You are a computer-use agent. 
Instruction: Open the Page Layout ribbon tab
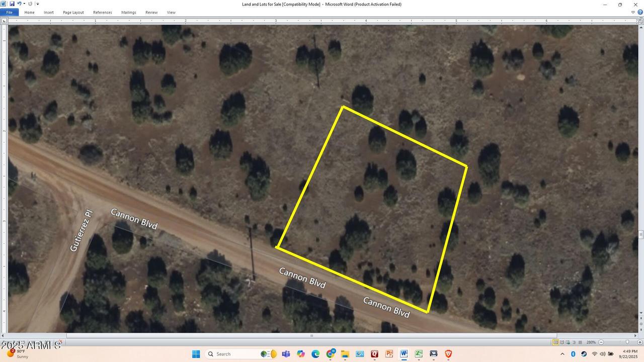(x=73, y=13)
